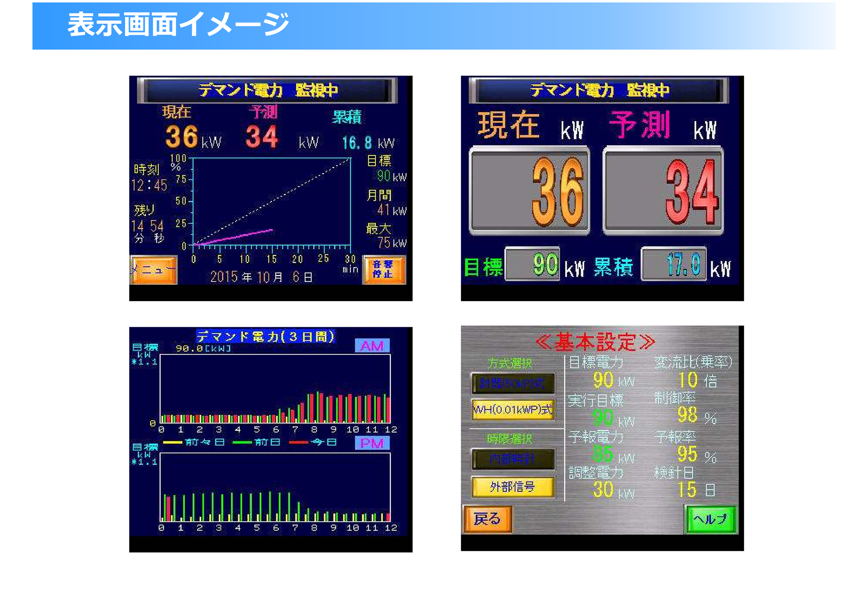Click the 累積 17.0 kW field
Viewport: 868px width, 600px height.
tap(674, 264)
